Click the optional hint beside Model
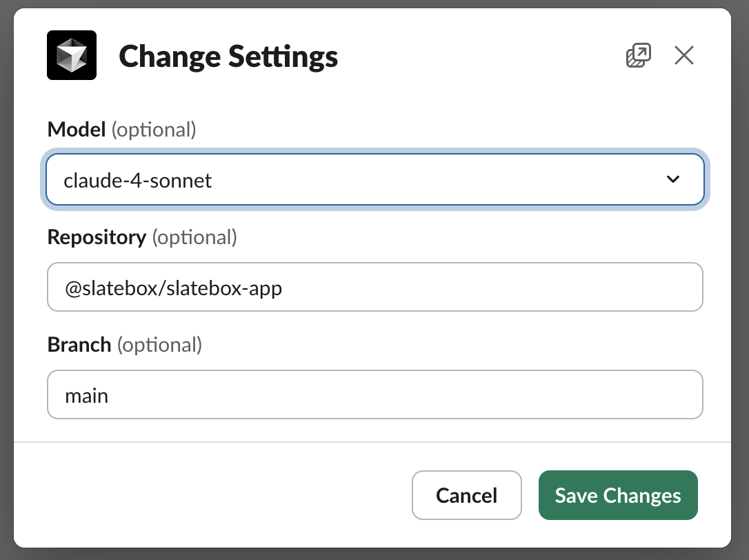Viewport: 749px width, 560px height. 154,129
